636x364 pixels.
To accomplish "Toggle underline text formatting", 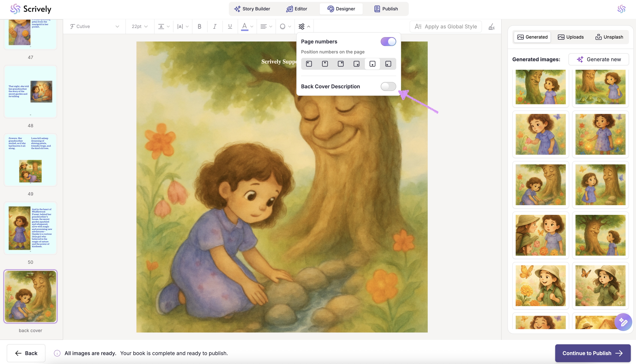I will [x=230, y=27].
